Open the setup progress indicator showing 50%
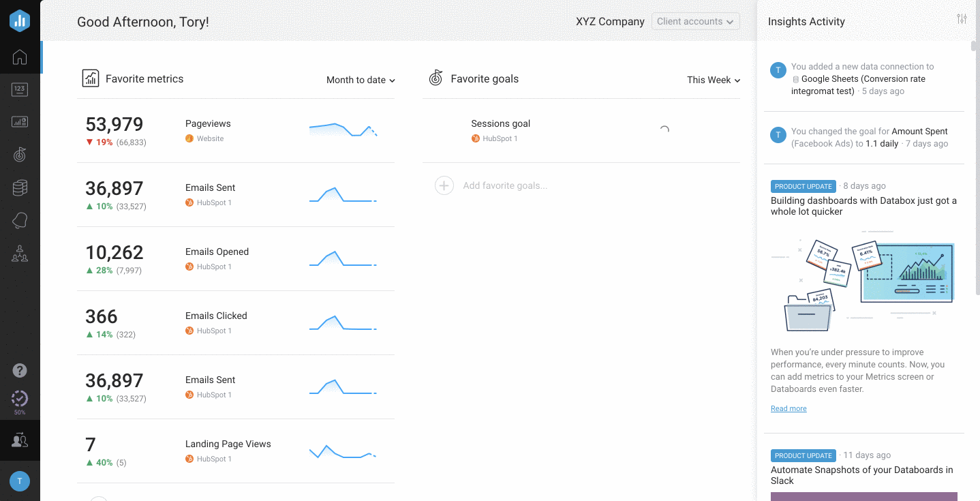This screenshot has width=980, height=501. (x=19, y=399)
